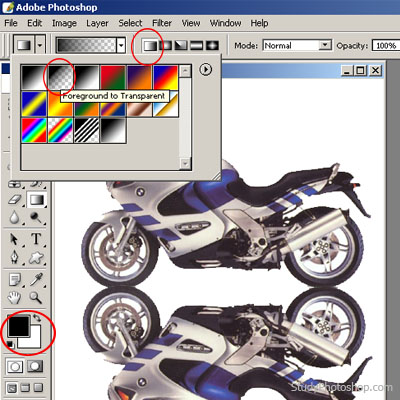
Task: Open the Filter menu
Action: tap(162, 23)
